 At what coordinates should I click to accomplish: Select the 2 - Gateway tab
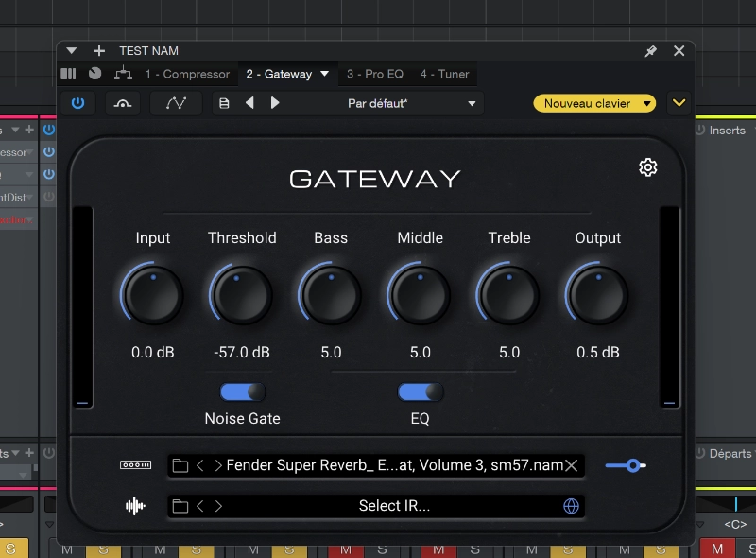pyautogui.click(x=279, y=74)
